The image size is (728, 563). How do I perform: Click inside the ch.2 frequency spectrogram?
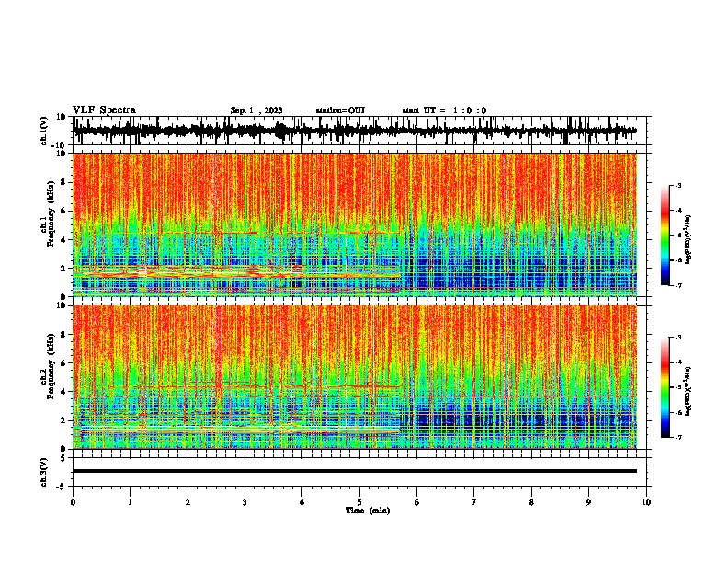pos(355,377)
